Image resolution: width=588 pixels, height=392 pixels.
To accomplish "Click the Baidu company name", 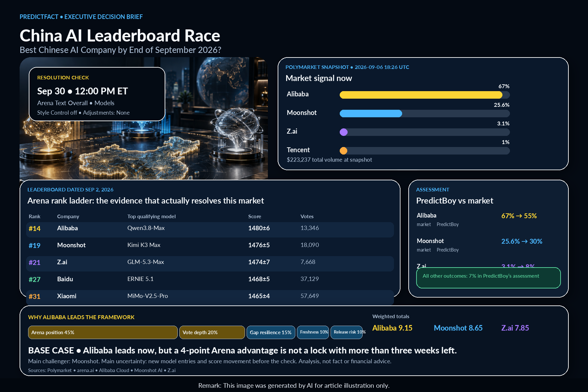I will [65, 279].
